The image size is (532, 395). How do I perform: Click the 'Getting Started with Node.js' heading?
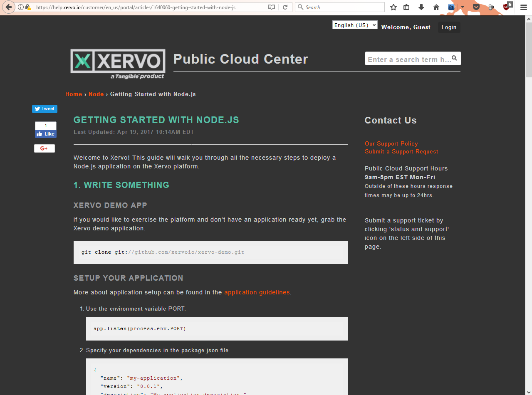[x=156, y=120]
